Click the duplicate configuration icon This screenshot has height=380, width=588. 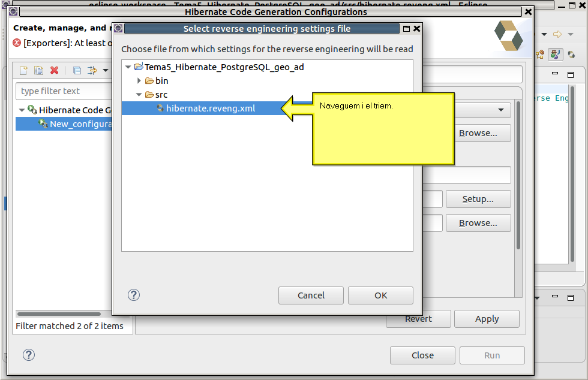[x=38, y=71]
